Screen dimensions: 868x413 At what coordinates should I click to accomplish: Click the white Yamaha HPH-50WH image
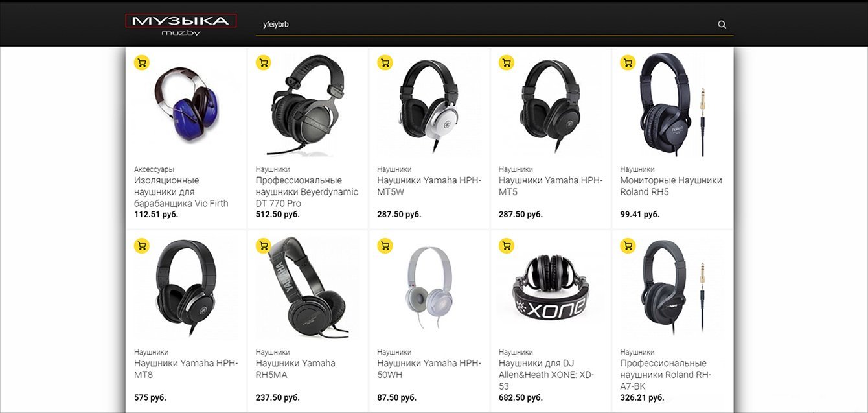pos(428,289)
